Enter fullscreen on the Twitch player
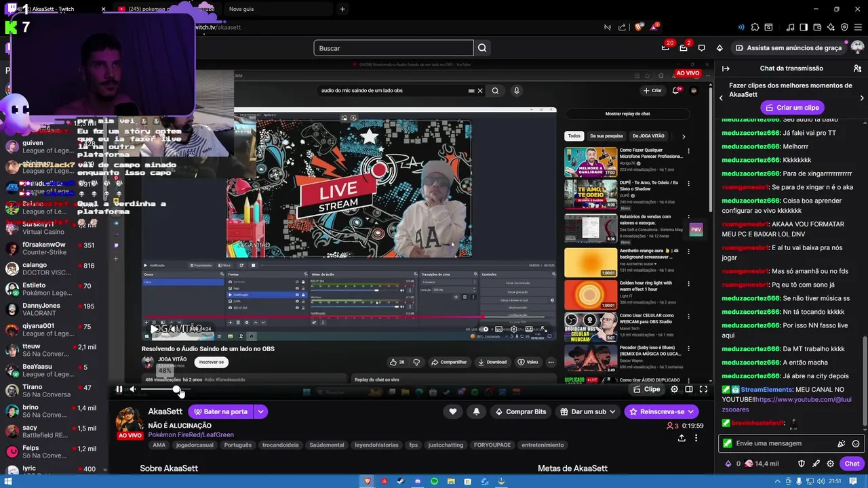 [703, 389]
